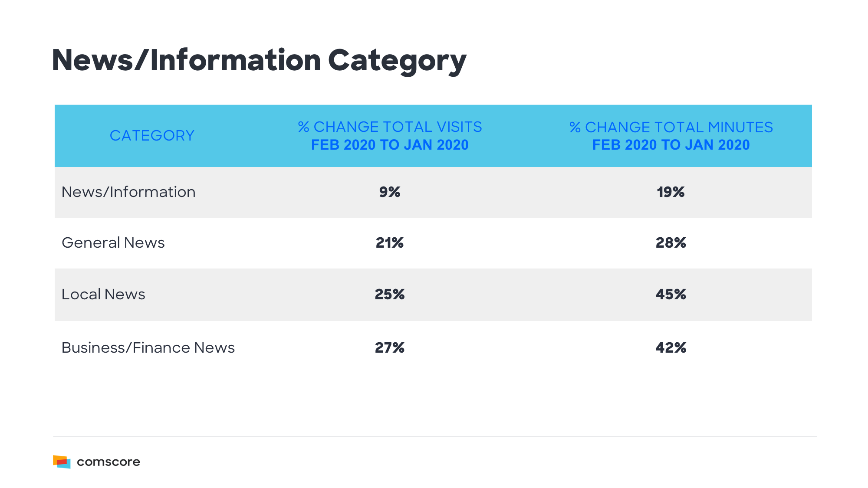Select the Business/Finance News row label
Screen dimensions: 868x488
[148, 347]
